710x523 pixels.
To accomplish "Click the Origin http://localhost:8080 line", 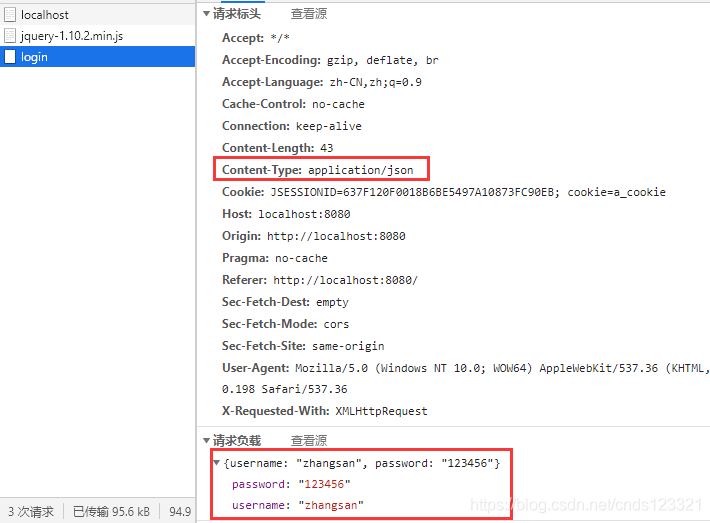I will [314, 236].
